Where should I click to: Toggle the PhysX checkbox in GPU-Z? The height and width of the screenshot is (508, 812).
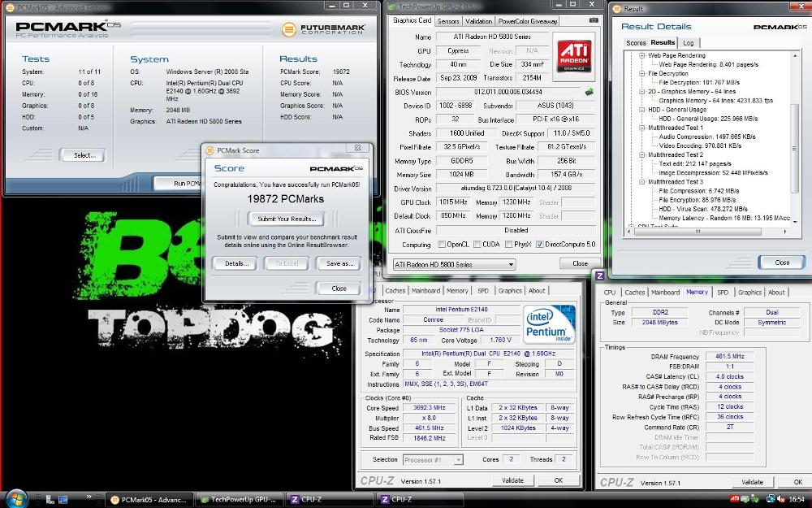(508, 244)
